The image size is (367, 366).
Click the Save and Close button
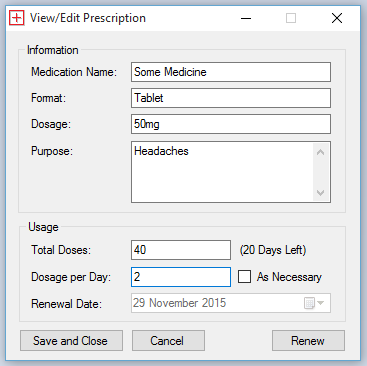[x=71, y=341]
